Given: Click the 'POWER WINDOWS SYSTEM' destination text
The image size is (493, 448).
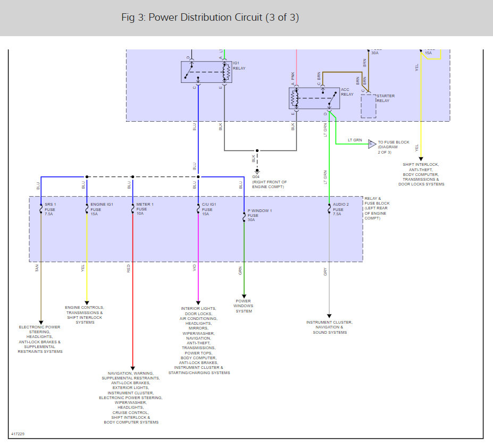Looking at the screenshot, I should pos(244,306).
